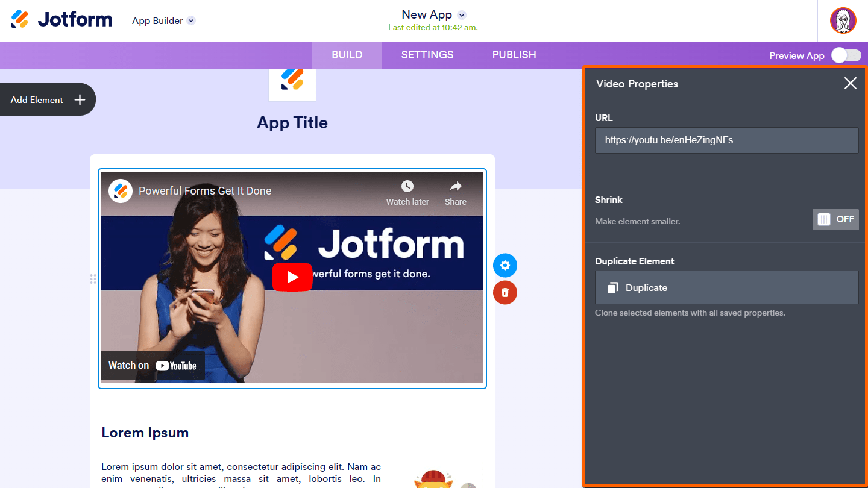
Task: Click the 'Powerful Forms Get It Done' video title
Action: point(205,191)
